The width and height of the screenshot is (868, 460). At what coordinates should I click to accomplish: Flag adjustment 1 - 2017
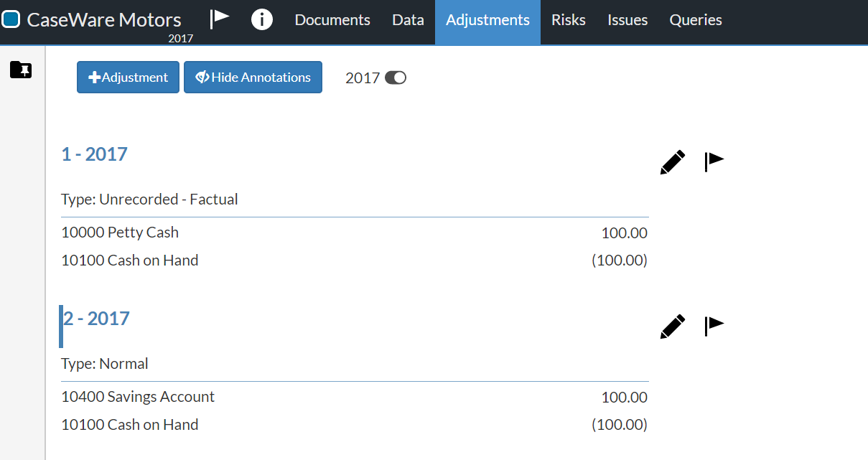coord(713,161)
